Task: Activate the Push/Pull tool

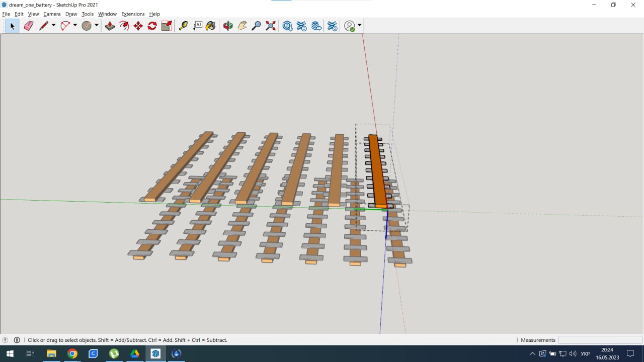Action: [110, 26]
